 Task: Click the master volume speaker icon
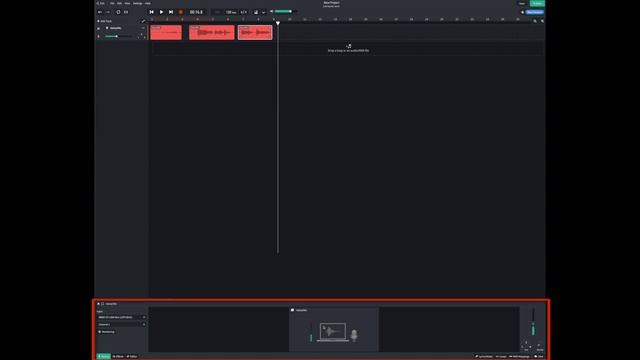(272, 11)
